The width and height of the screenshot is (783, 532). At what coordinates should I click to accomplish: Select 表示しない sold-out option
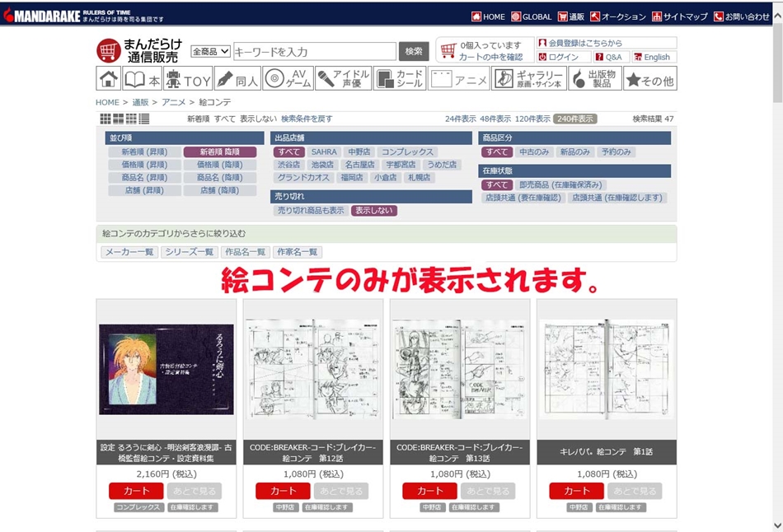coord(374,211)
